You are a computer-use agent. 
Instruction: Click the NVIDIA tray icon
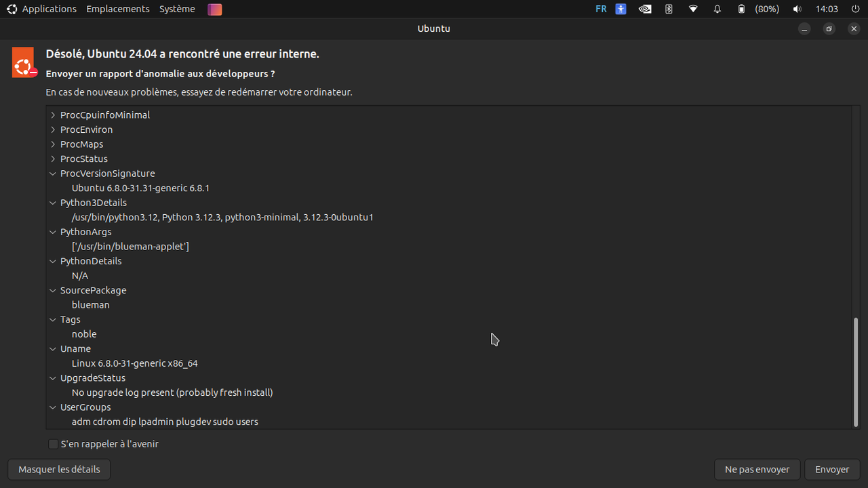[646, 9]
